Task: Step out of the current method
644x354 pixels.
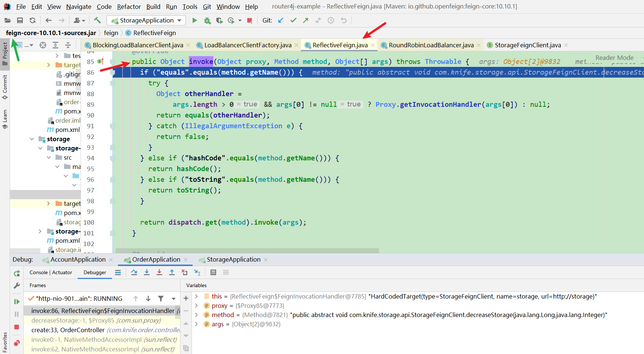Action: click(x=172, y=272)
